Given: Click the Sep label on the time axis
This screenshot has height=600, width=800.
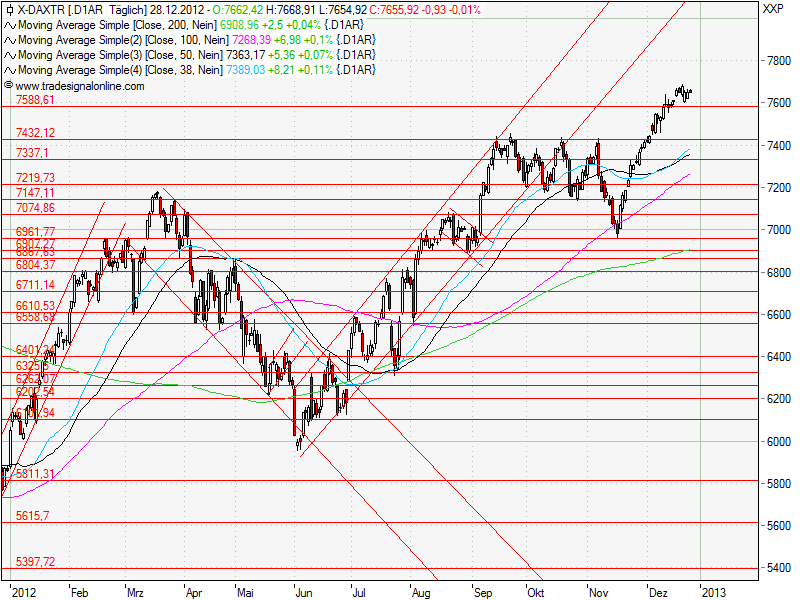Looking at the screenshot, I should (483, 592).
